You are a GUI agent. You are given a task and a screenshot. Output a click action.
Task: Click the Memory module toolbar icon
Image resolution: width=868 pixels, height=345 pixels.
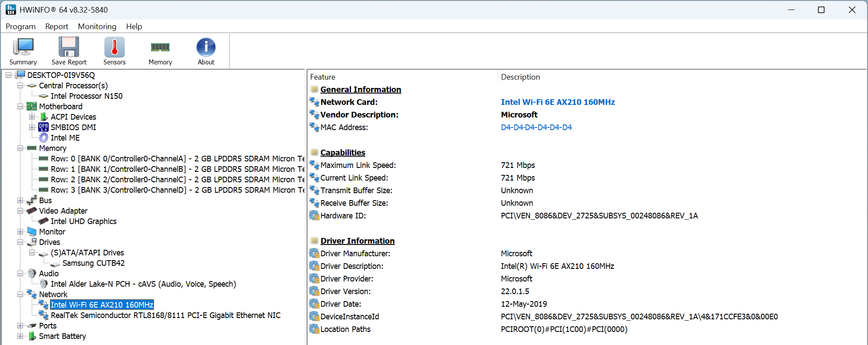pyautogui.click(x=160, y=47)
